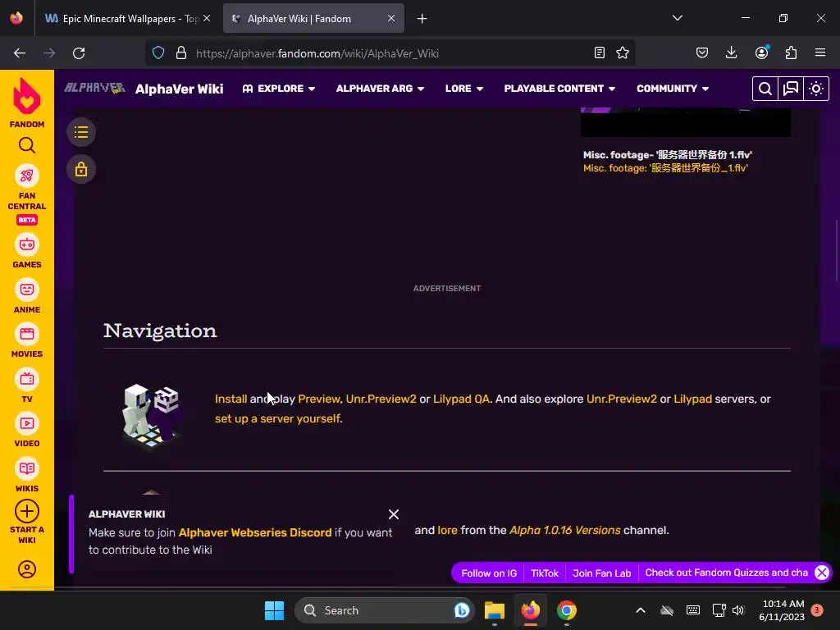The height and width of the screenshot is (630, 840).
Task: Expand the Lore dropdown menu
Action: pyautogui.click(x=464, y=89)
